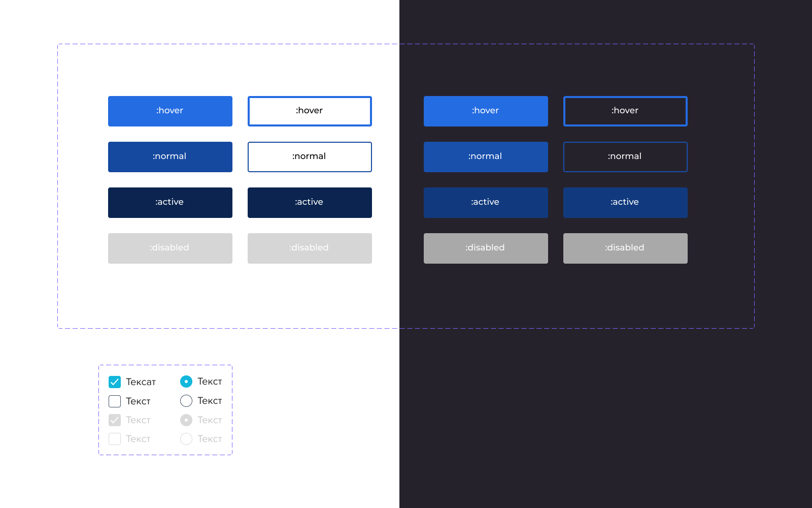The width and height of the screenshot is (812, 508).
Task: Click the outlined :hover button on white background
Action: (310, 111)
